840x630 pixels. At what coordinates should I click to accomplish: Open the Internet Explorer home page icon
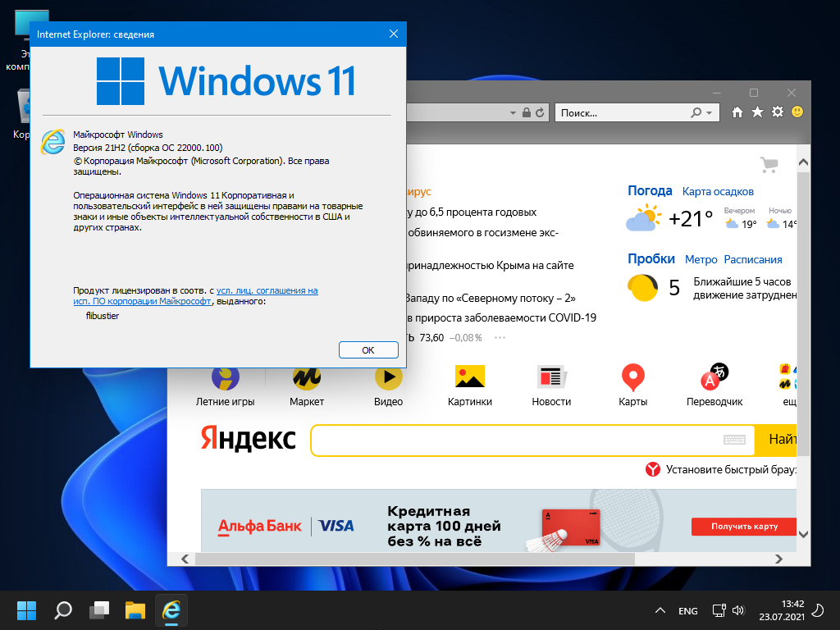tap(737, 112)
